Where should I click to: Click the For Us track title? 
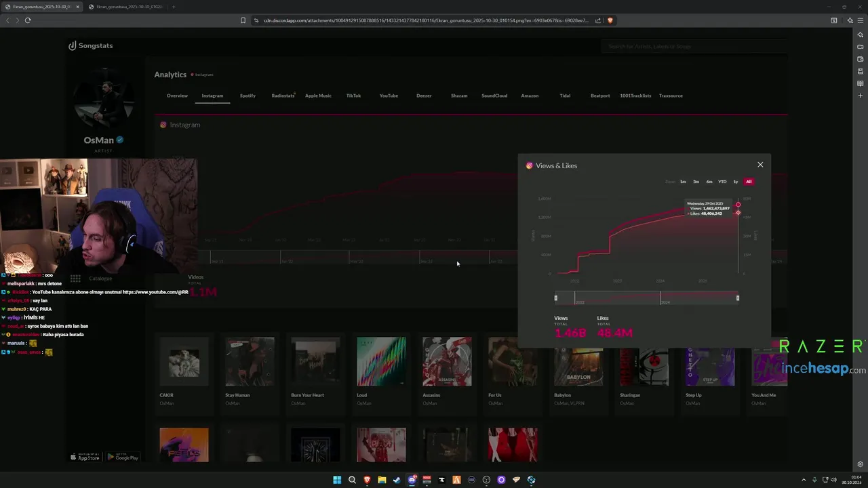(495, 395)
